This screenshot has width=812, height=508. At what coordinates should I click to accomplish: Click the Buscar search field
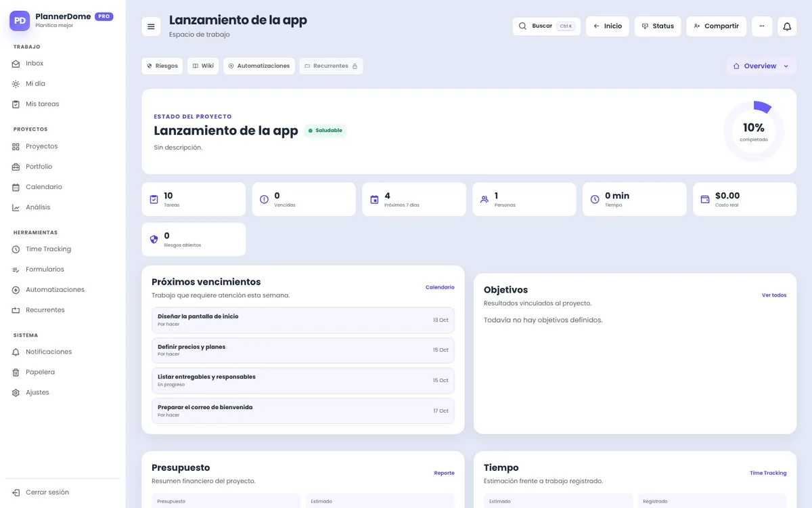(547, 26)
